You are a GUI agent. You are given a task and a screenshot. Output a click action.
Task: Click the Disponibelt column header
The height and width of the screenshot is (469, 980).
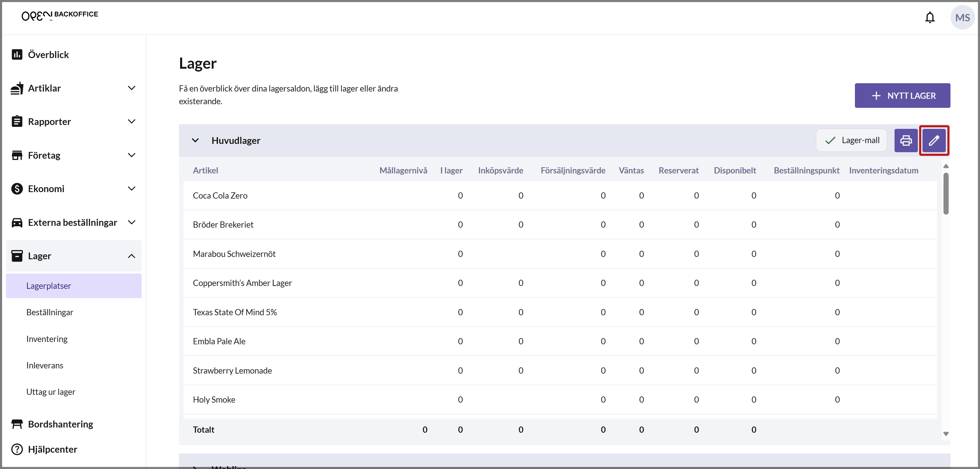(735, 170)
